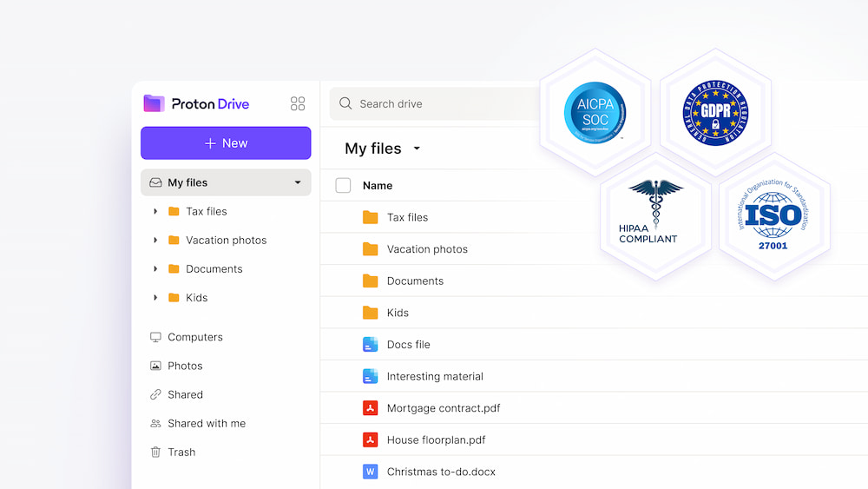The width and height of the screenshot is (868, 489).
Task: Tick the select-all checkbox beside Name
Action: pyautogui.click(x=343, y=186)
